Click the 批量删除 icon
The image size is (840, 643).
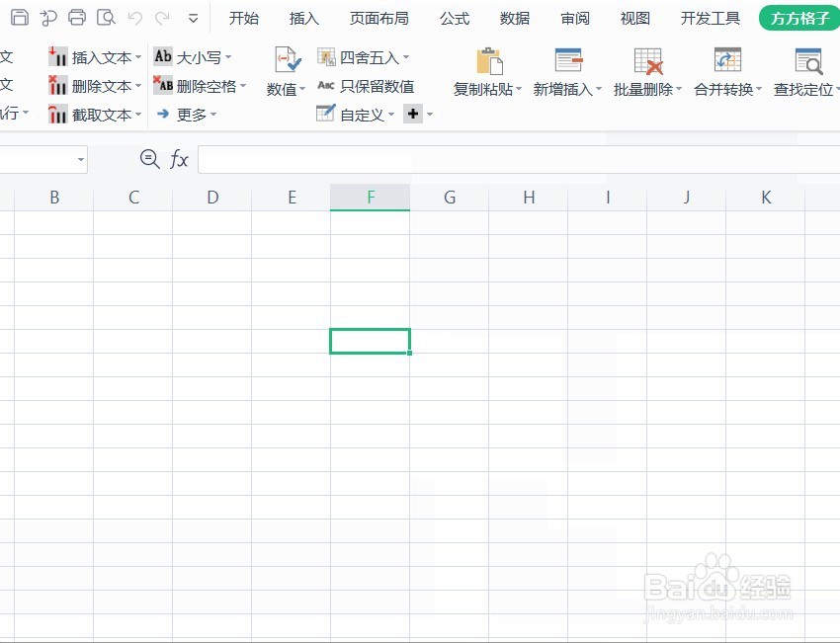648,60
